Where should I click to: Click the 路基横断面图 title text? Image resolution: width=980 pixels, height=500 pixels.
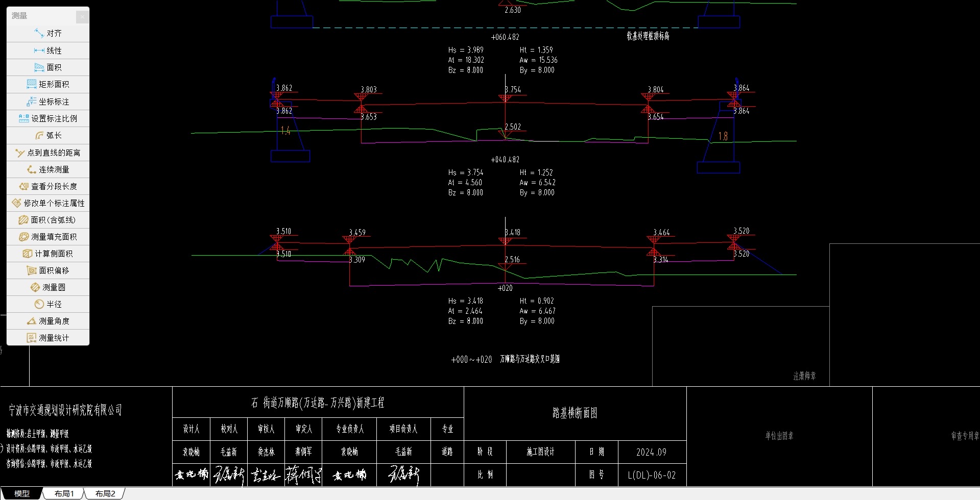575,413
